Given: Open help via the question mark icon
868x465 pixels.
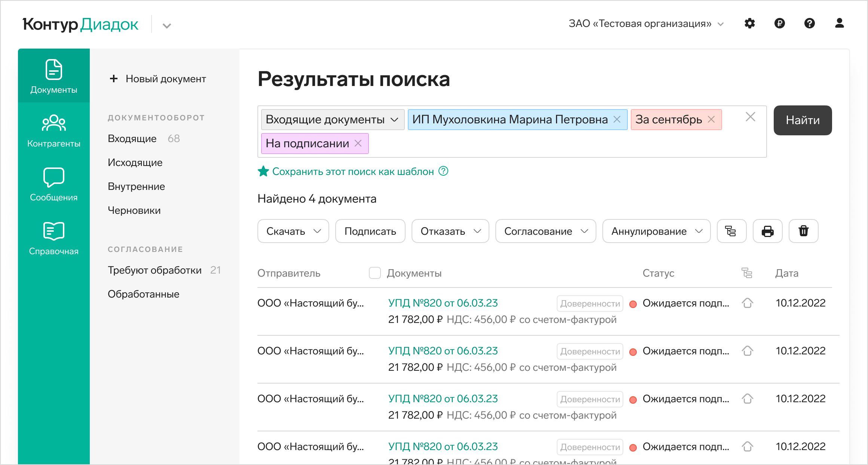Looking at the screenshot, I should click(x=810, y=24).
